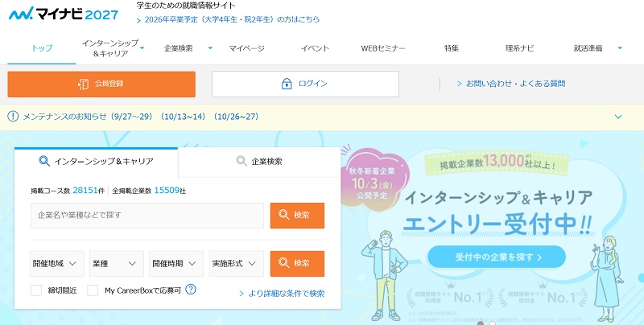Screen dimensions: 644x325
Task: Click magnifier icon on インターンシップ&キャリア tab
Action: pos(44,161)
